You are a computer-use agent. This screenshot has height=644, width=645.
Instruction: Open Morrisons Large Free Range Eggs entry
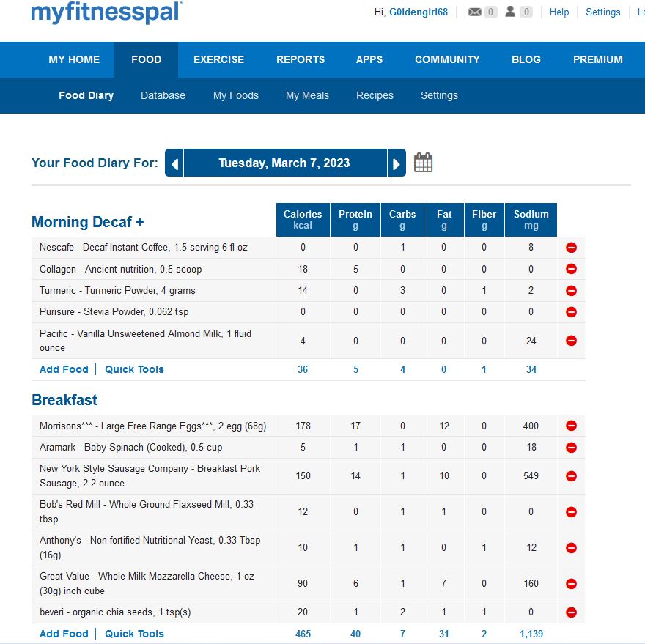[x=152, y=426]
